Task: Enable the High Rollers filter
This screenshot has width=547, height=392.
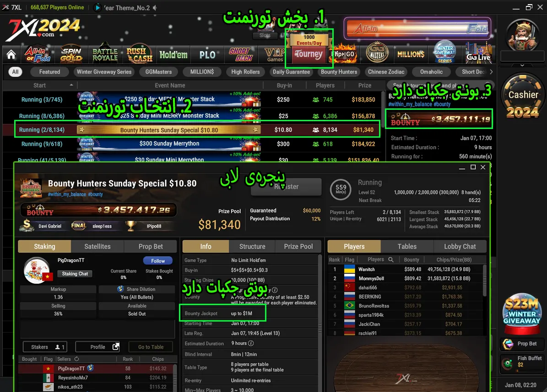Action: point(245,72)
